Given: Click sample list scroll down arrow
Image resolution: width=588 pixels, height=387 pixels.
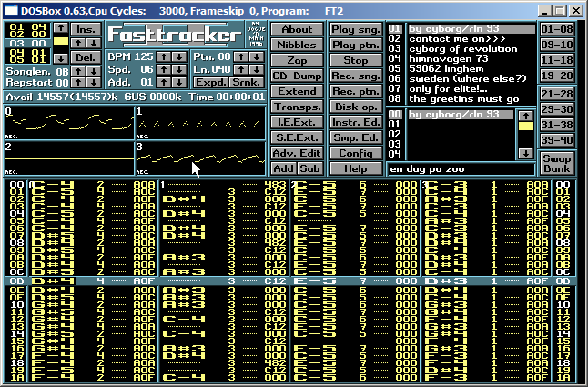Looking at the screenshot, I should coord(526,153).
